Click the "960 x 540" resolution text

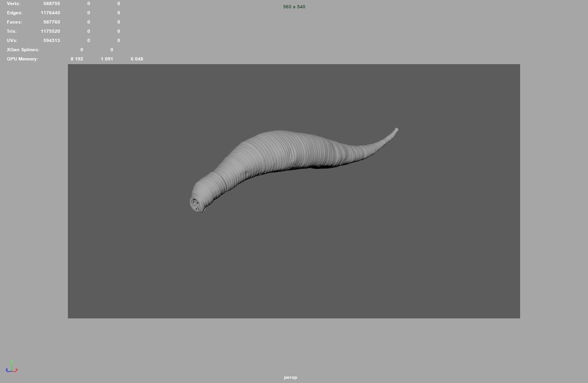tap(294, 7)
